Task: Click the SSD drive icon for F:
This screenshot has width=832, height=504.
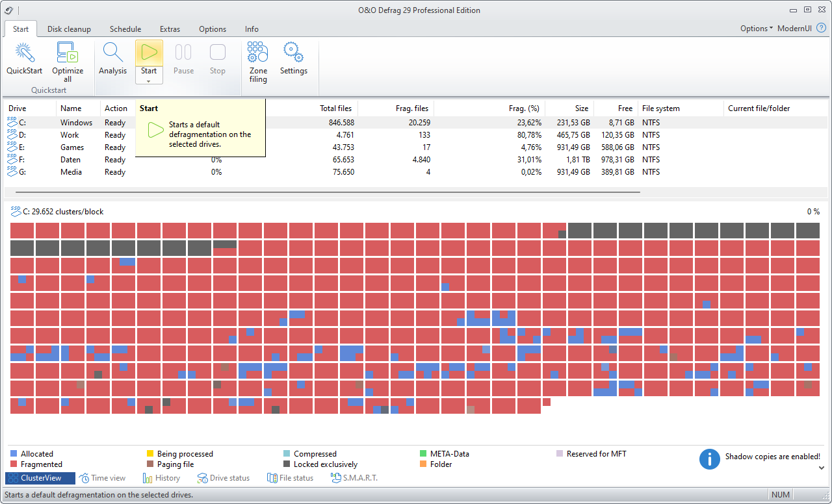Action: point(12,159)
